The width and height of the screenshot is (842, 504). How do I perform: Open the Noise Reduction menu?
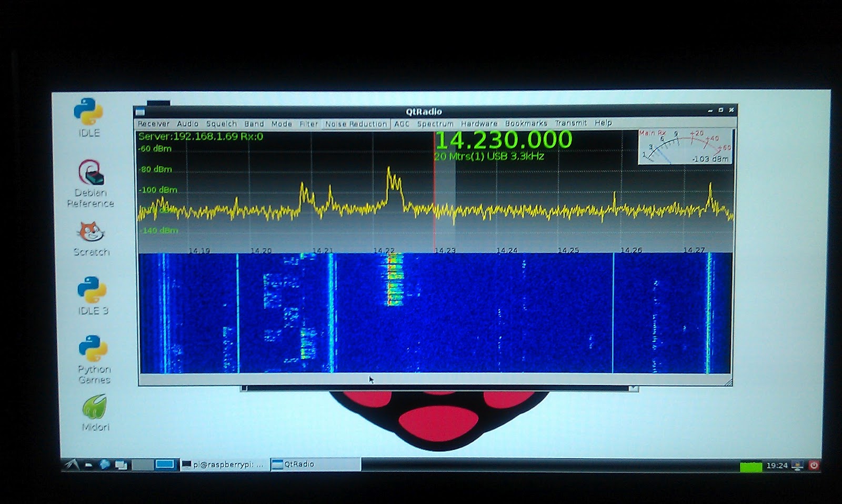[356, 124]
